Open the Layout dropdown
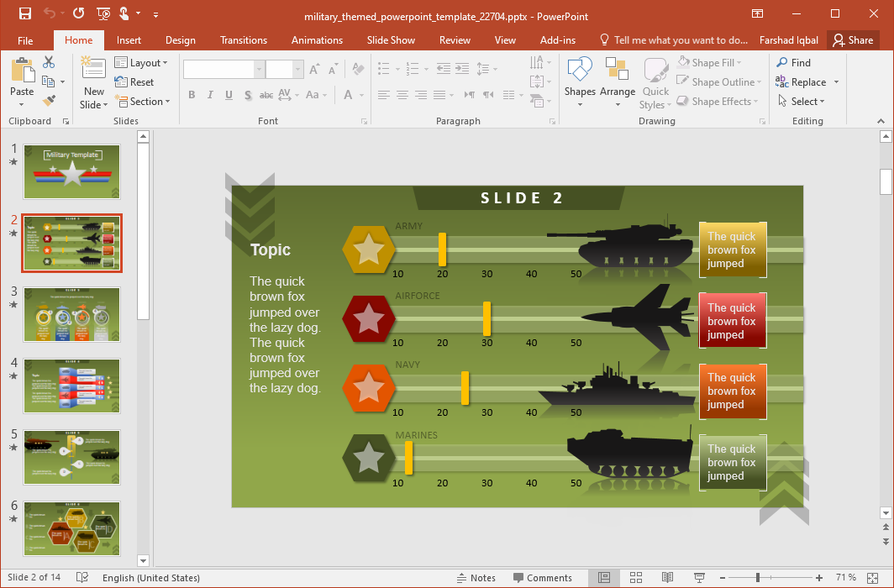Viewport: 894px width, 588px height. 142,62
